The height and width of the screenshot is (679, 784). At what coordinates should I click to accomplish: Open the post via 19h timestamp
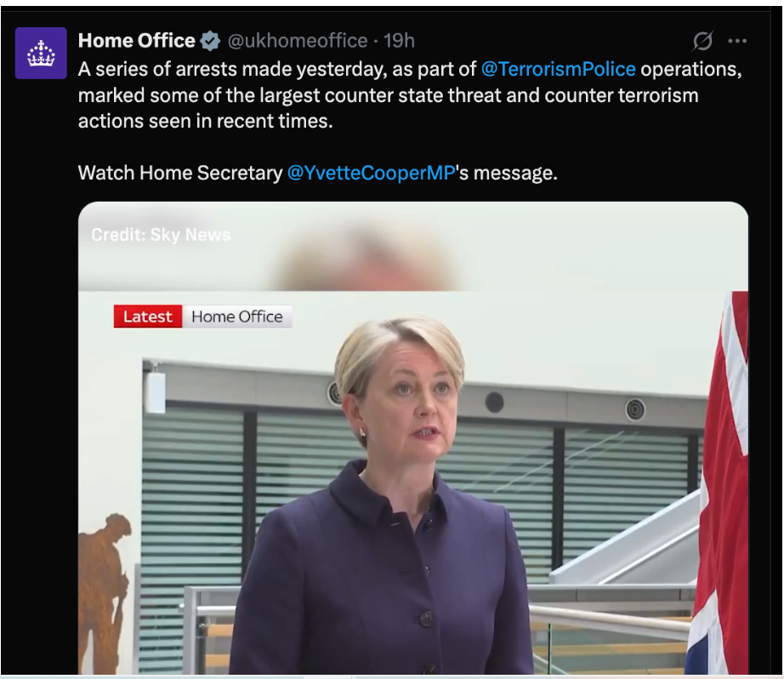(x=399, y=41)
